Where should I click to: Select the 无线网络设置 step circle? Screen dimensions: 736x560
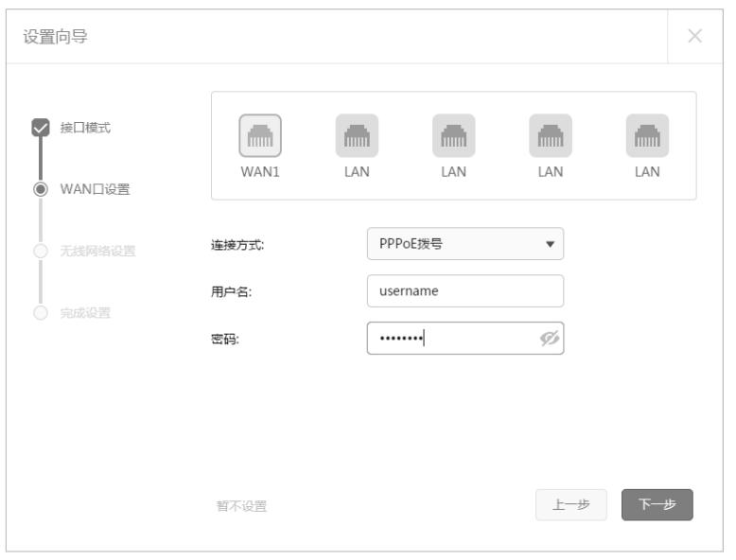coord(40,251)
